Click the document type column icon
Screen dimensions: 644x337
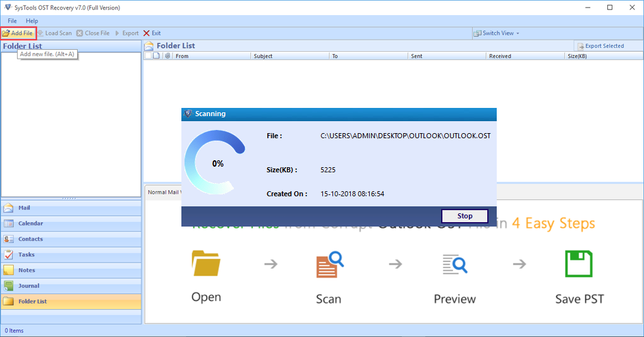[156, 56]
